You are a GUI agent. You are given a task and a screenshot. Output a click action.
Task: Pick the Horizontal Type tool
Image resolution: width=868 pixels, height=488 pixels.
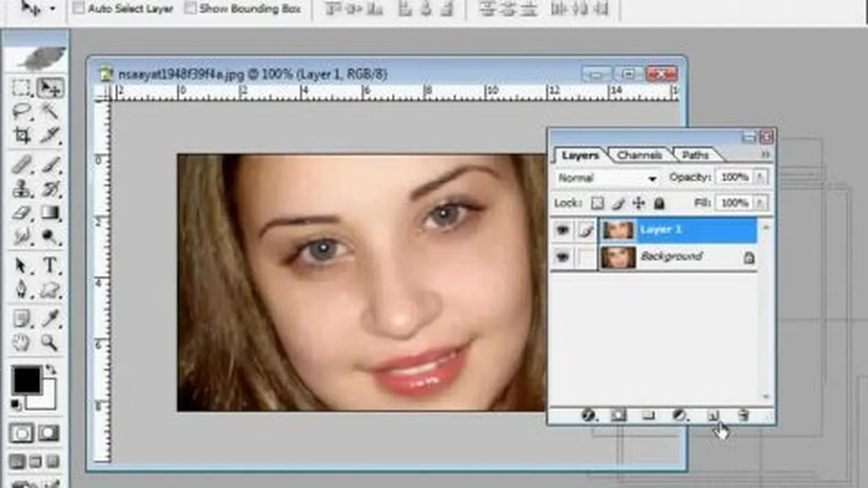(x=50, y=265)
